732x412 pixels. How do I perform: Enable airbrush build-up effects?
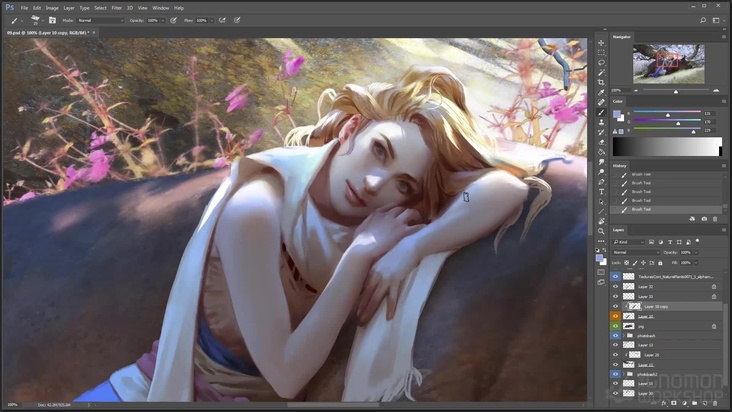pyautogui.click(x=222, y=20)
